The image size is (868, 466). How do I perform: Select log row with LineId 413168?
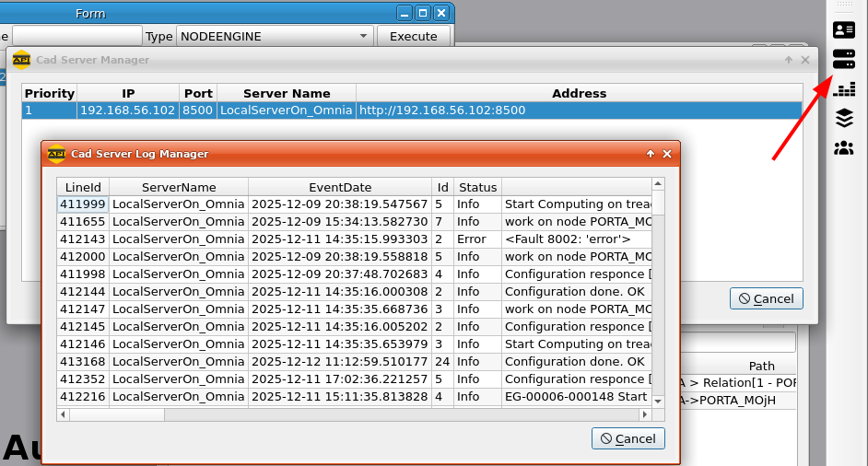click(355, 362)
